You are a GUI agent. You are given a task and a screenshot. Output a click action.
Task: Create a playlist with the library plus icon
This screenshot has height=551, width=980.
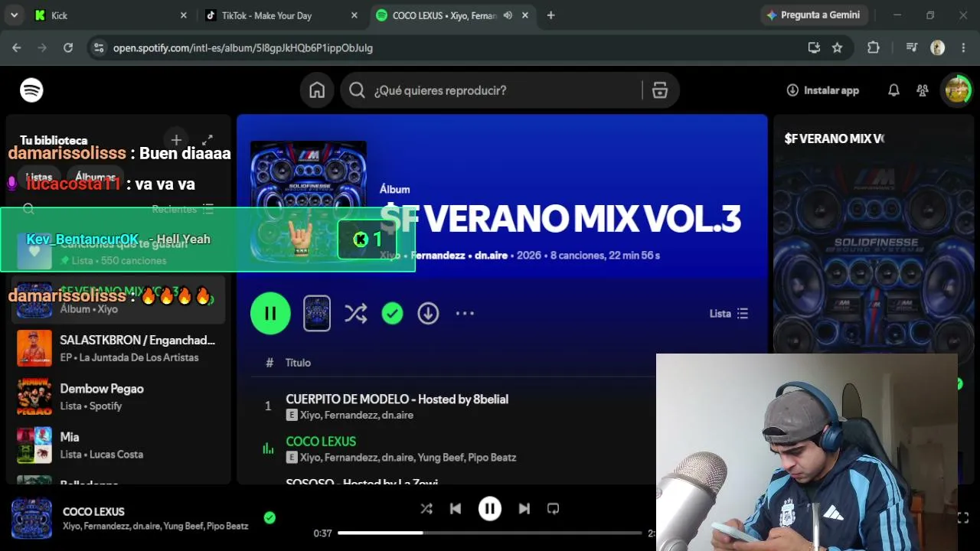pos(176,140)
